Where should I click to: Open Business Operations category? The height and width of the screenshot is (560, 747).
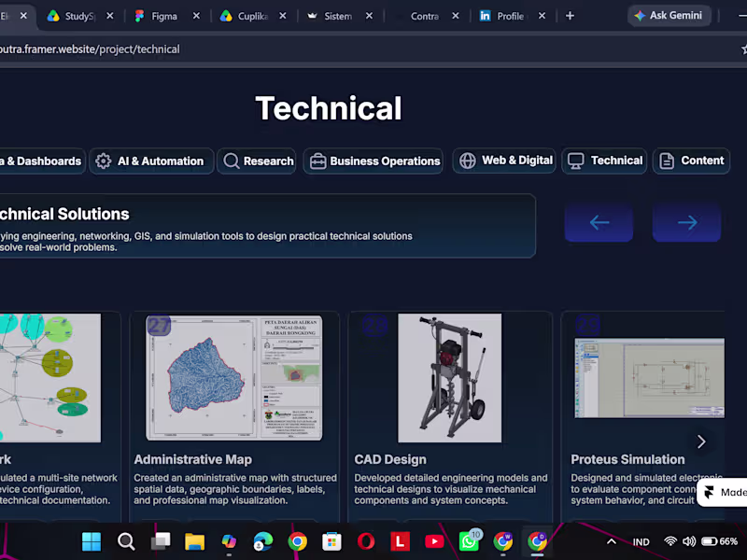[373, 161]
